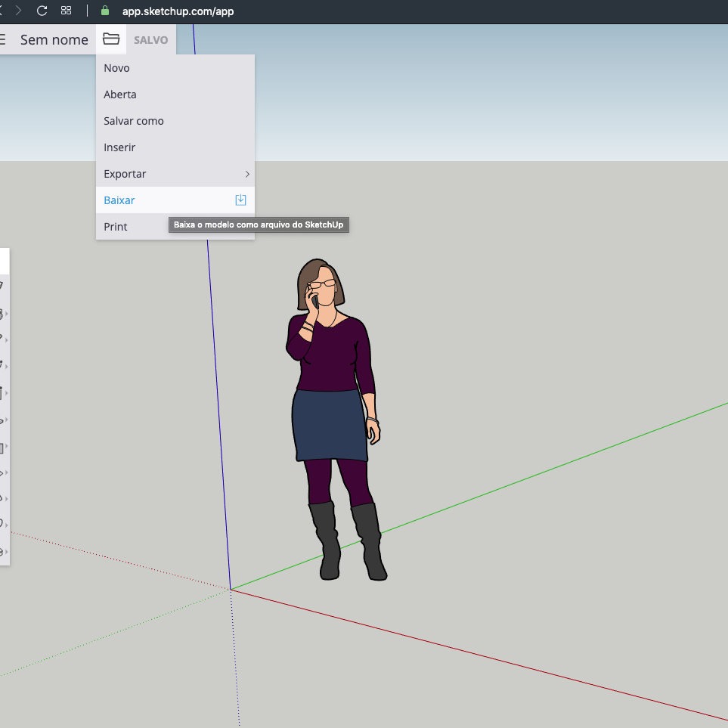Choose Novo from the file menu
This screenshot has height=728, width=728.
click(x=117, y=68)
